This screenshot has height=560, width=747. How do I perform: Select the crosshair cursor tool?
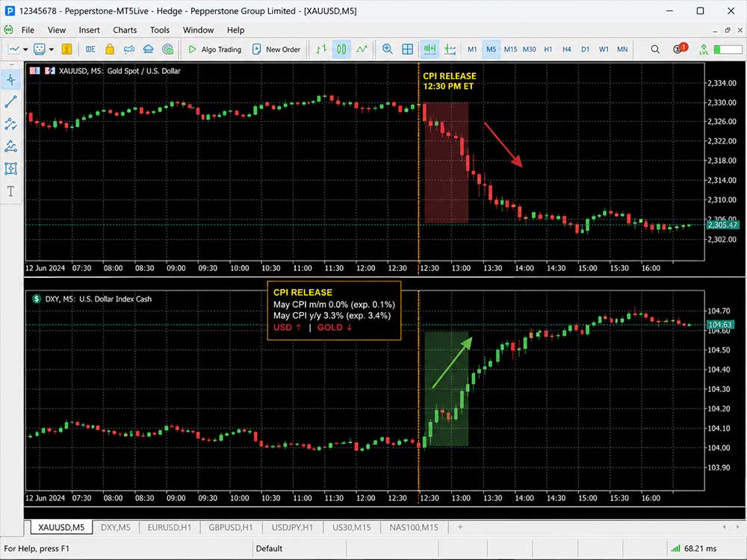click(x=11, y=80)
